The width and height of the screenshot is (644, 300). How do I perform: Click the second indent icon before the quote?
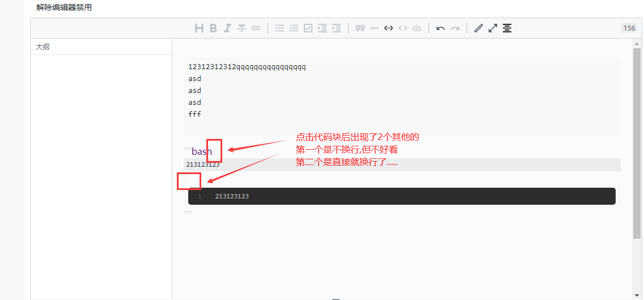pyautogui.click(x=336, y=28)
